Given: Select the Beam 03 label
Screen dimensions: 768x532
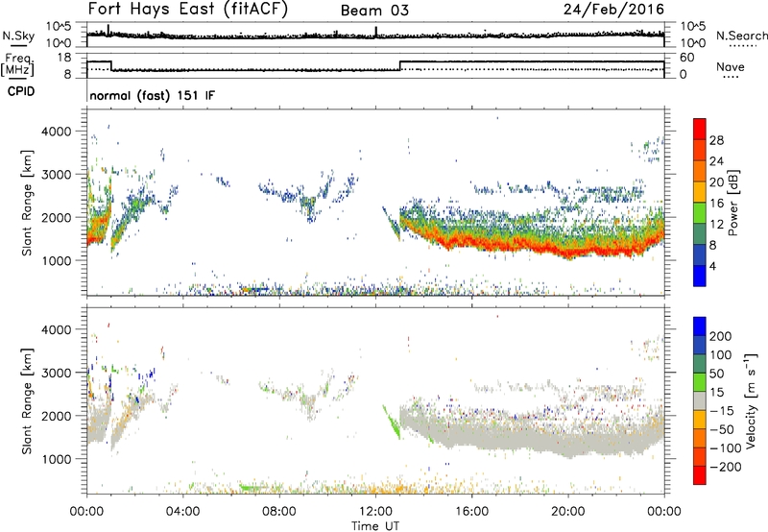Looking at the screenshot, I should tap(374, 11).
